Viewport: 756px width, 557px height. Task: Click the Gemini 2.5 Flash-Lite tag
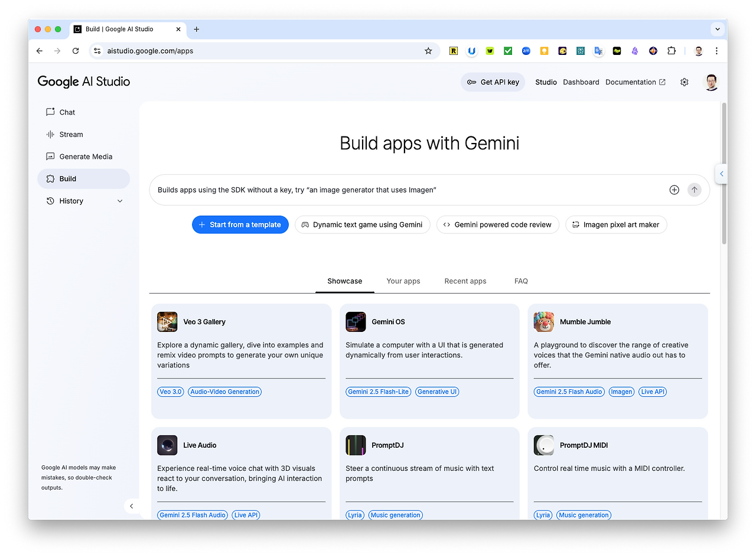(x=379, y=392)
